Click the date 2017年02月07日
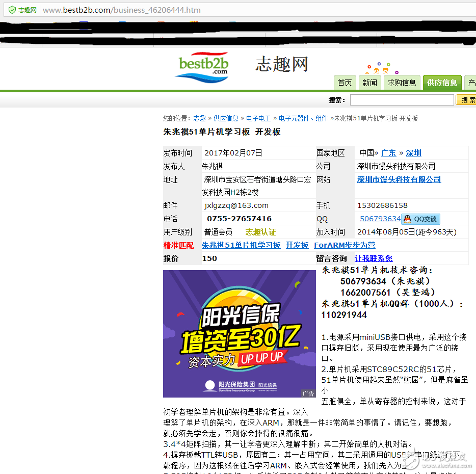476x474 pixels. point(233,153)
